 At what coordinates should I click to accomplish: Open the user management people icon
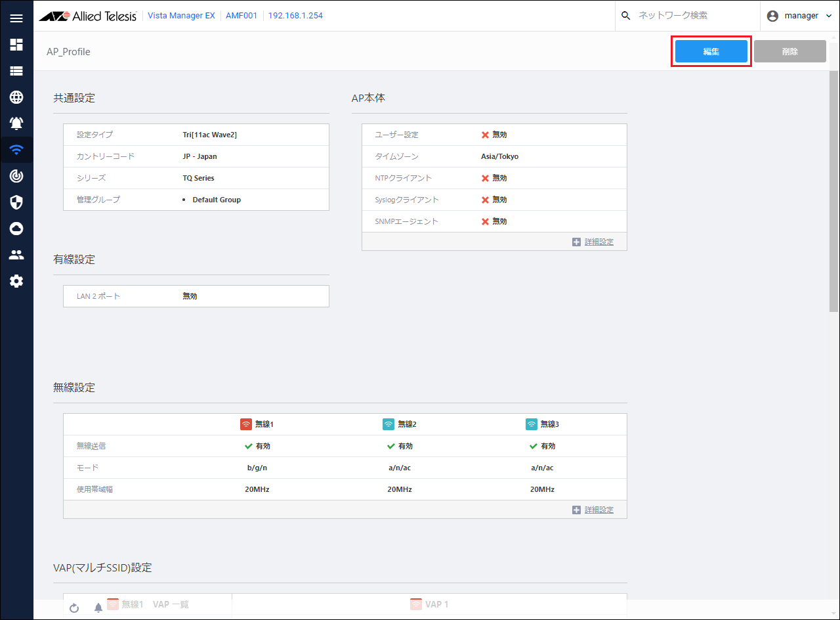click(16, 255)
